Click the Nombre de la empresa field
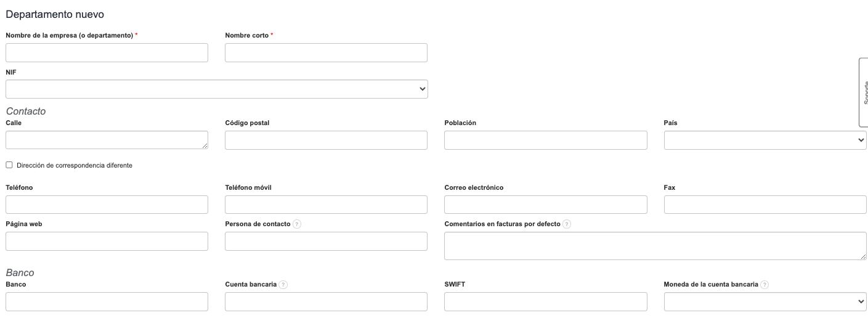Viewport: 868px width, 318px height. (107, 53)
